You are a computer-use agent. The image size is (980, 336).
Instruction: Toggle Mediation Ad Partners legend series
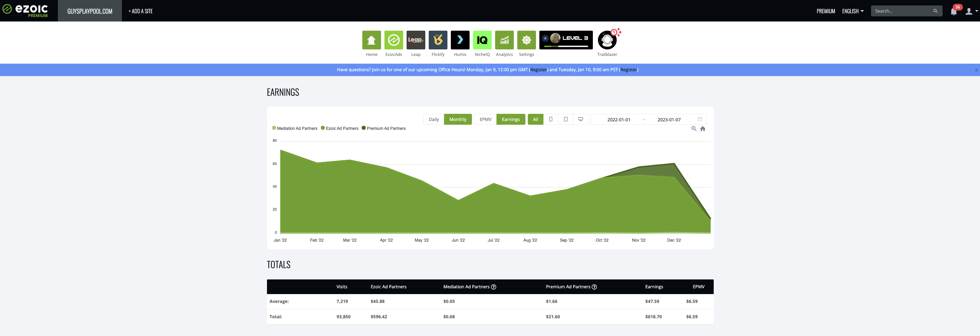(x=295, y=128)
